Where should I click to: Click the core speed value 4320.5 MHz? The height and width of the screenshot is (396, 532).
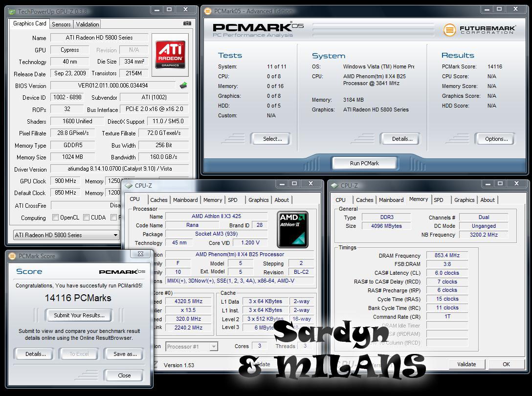tap(188, 301)
